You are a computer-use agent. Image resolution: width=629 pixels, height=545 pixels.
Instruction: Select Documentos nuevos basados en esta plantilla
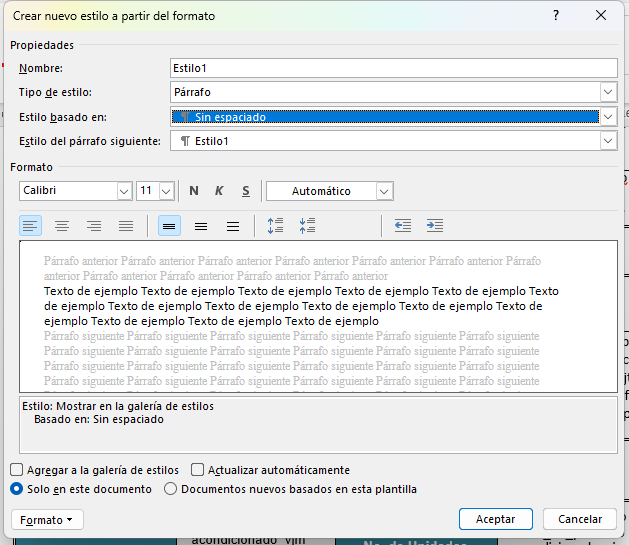(x=170, y=489)
